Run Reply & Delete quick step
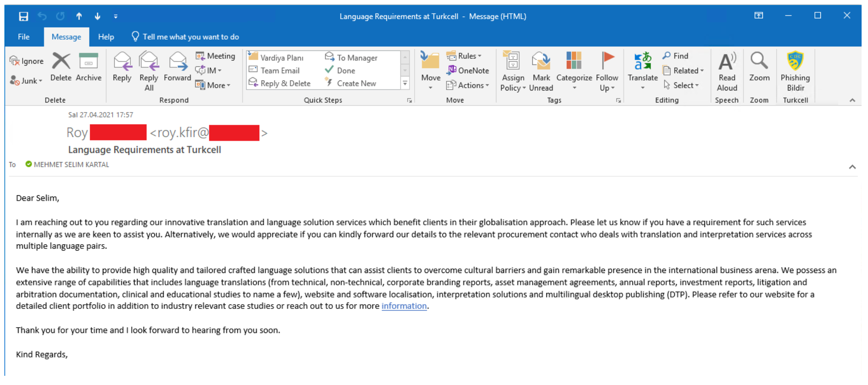Image resolution: width=868 pixels, height=385 pixels. 280,83
